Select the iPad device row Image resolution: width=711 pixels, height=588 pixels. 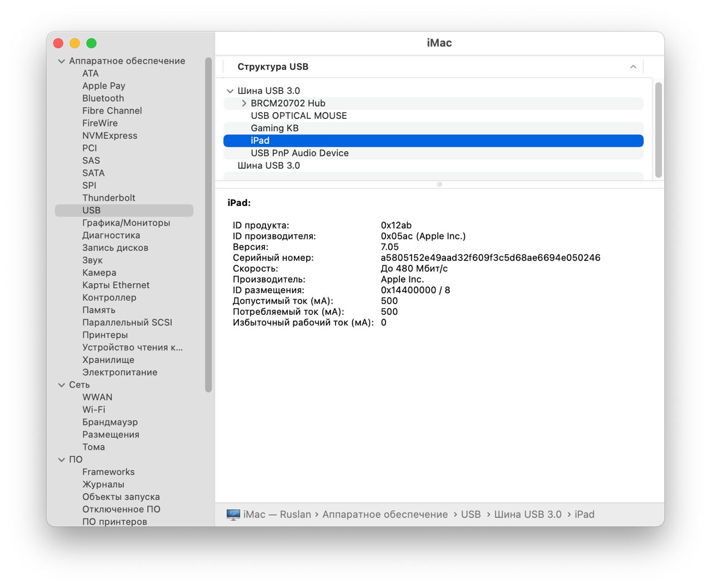[433, 141]
